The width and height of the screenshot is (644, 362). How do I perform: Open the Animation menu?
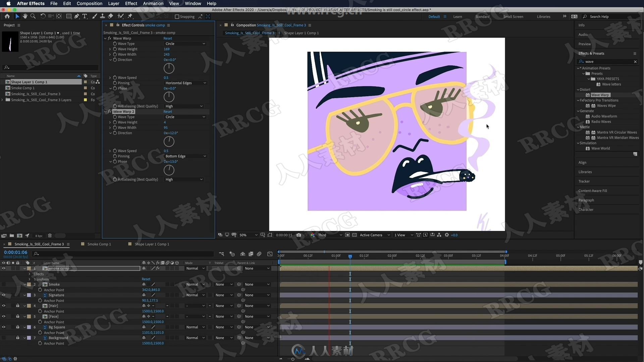[153, 3]
